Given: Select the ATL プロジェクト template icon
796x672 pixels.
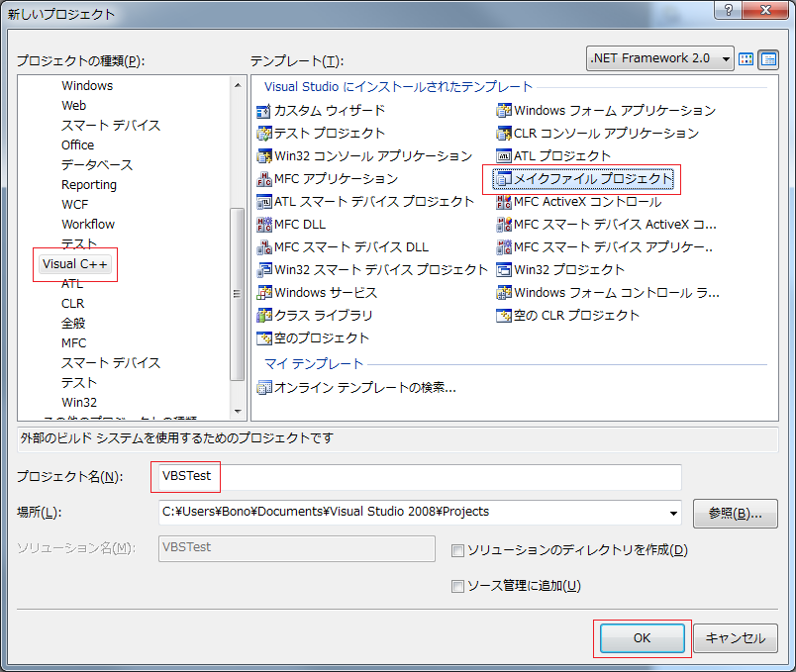Looking at the screenshot, I should coord(504,156).
